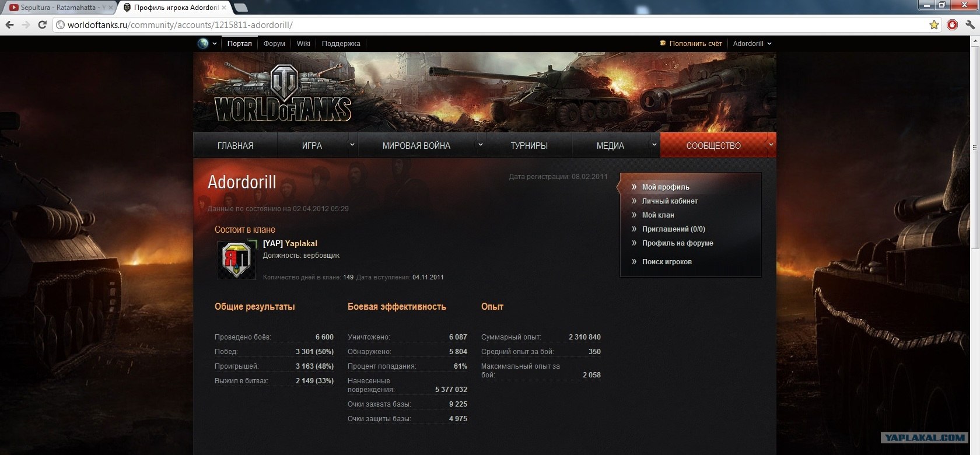980x455 pixels.
Task: Open Профиль на форуме in the sidebar
Action: tap(678, 243)
